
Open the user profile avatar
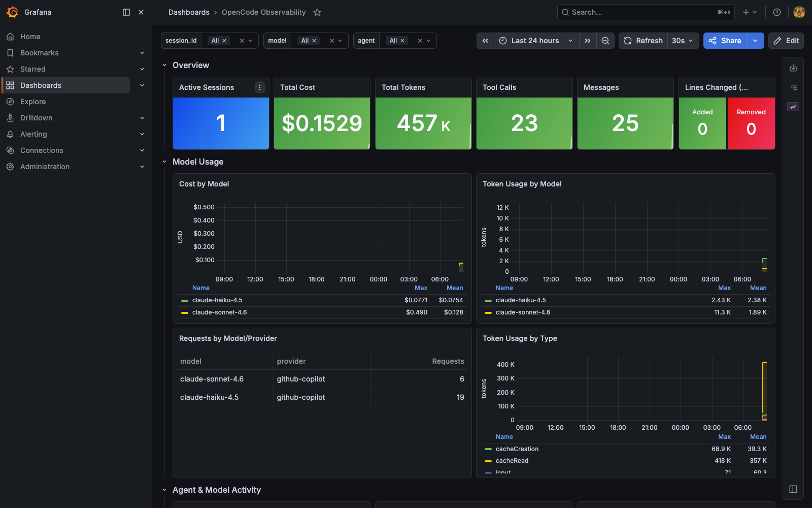pos(799,12)
